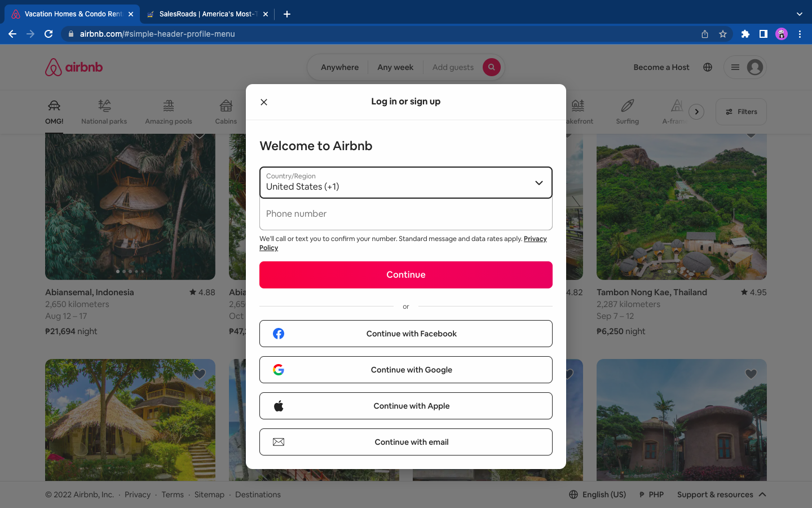Screen dimensions: 812x508
Task: Open the Chrome three-dot menu
Action: [x=800, y=34]
